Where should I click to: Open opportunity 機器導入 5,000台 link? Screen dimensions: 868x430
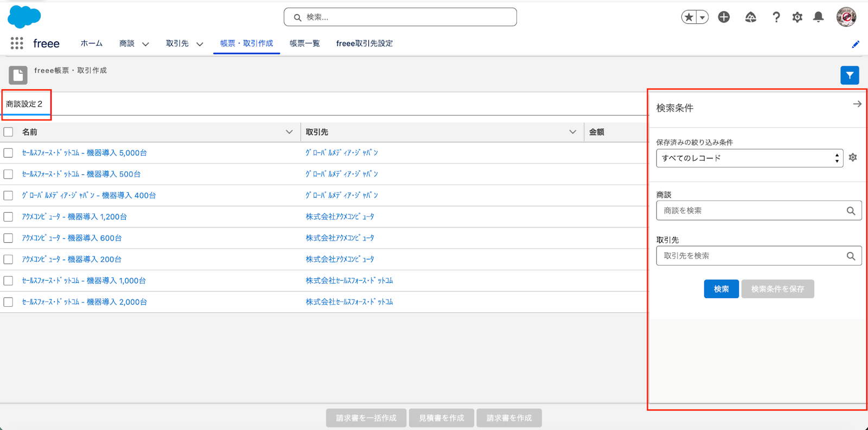tap(85, 153)
